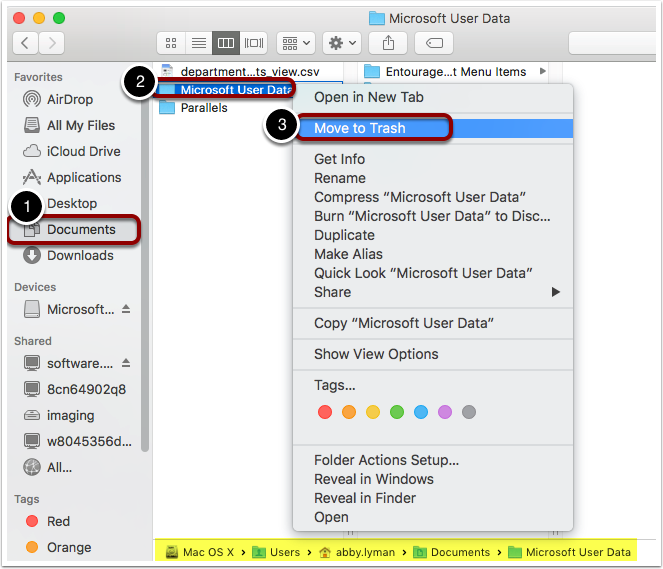Click the Share toolbar button
Viewport: 663px width, 569px height.
(388, 43)
